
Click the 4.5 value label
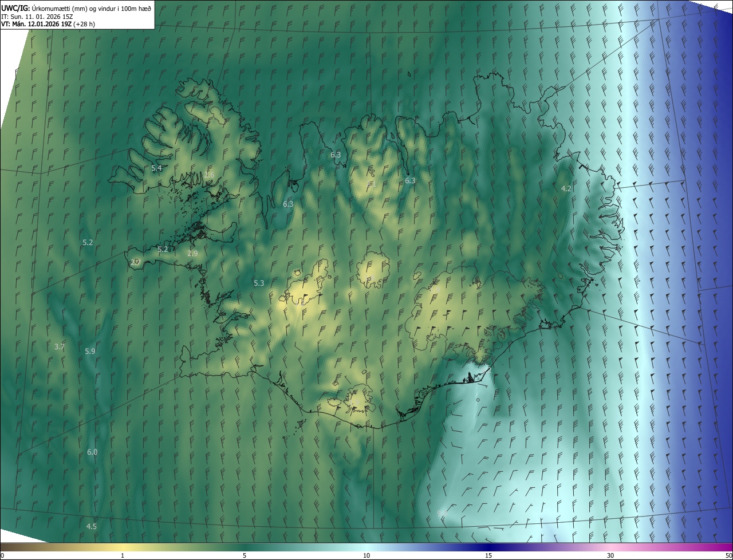pyautogui.click(x=92, y=526)
